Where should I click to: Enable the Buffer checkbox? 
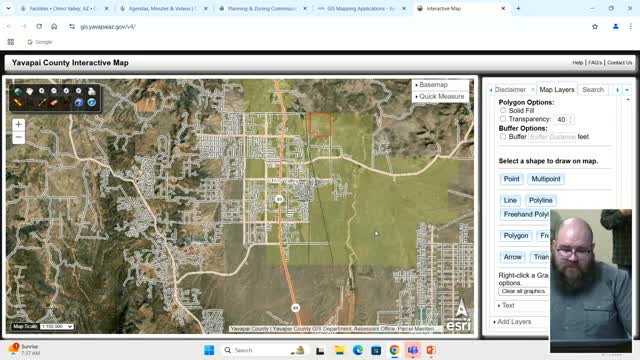[503, 136]
